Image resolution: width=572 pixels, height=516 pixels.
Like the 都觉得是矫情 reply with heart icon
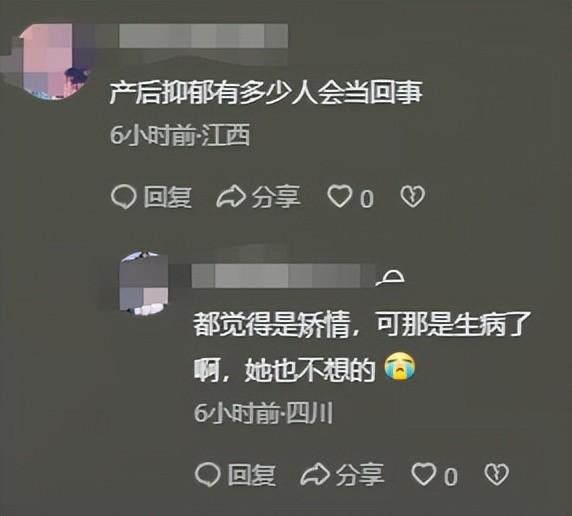click(424, 474)
